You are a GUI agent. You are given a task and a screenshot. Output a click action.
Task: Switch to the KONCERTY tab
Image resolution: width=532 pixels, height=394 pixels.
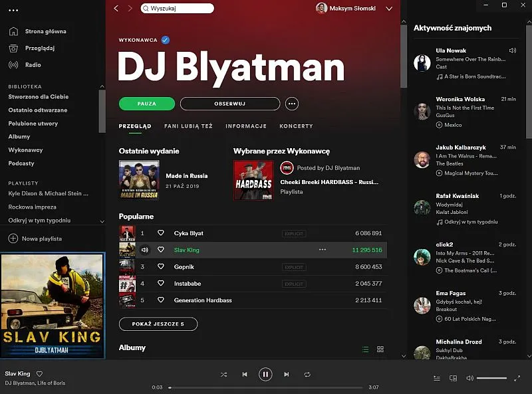(x=296, y=126)
